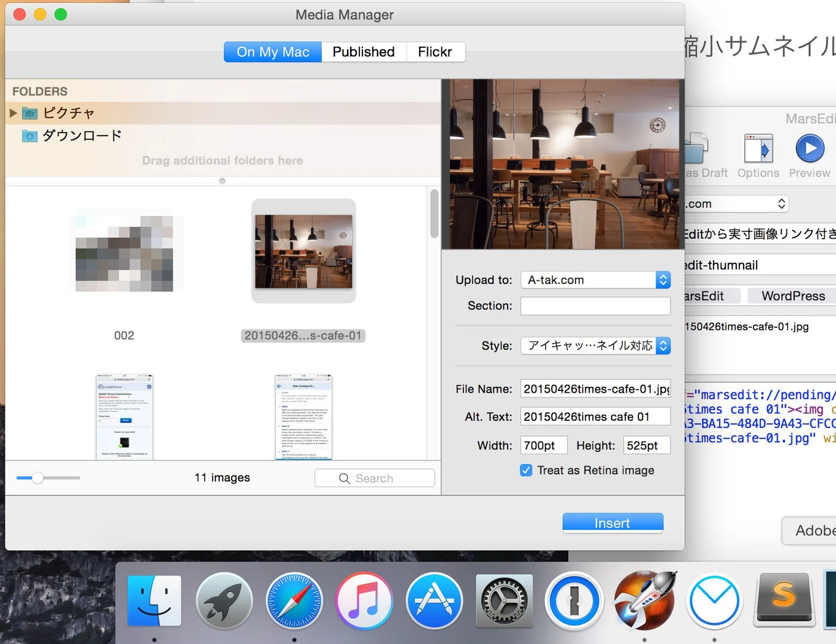Expand the ピクチャ folder disclosure triangle
Viewport: 836px width, 644px height.
pos(13,113)
